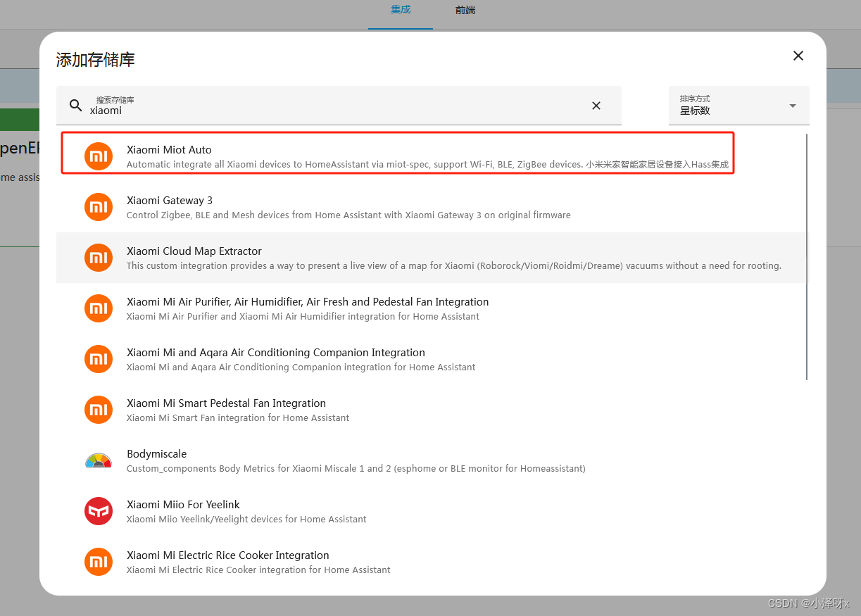Screen dimensions: 861x616
Task: Click Air Conditioning Companion integration description
Action: pos(301,367)
